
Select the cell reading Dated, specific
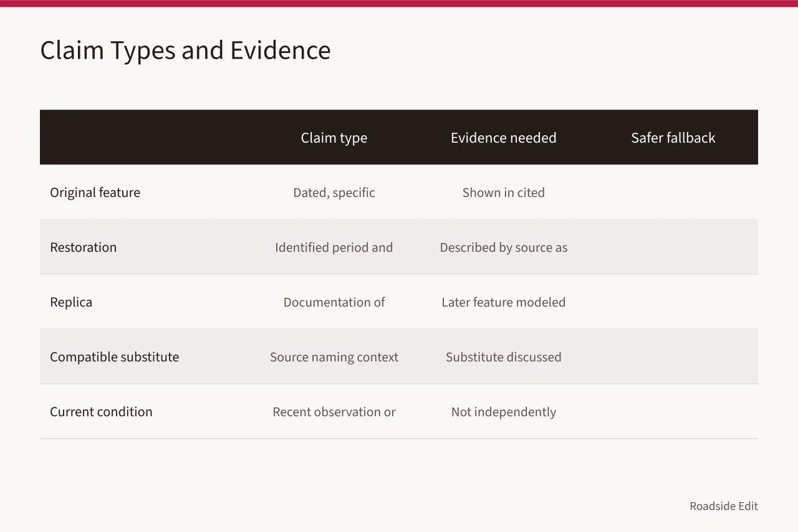[334, 192]
